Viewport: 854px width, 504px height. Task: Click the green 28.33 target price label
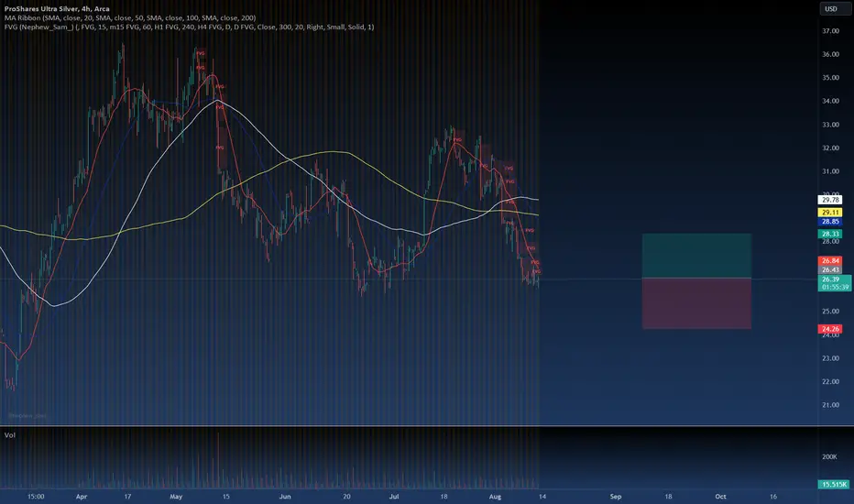coord(830,234)
